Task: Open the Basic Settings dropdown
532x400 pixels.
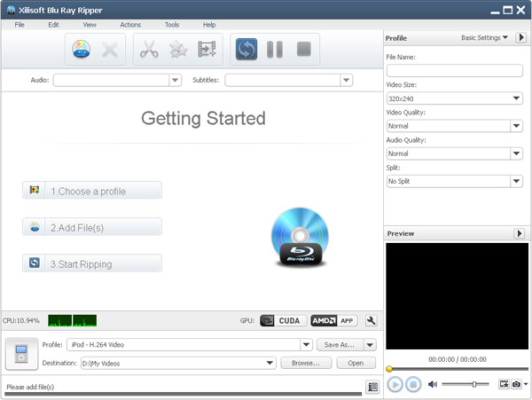Action: click(484, 37)
